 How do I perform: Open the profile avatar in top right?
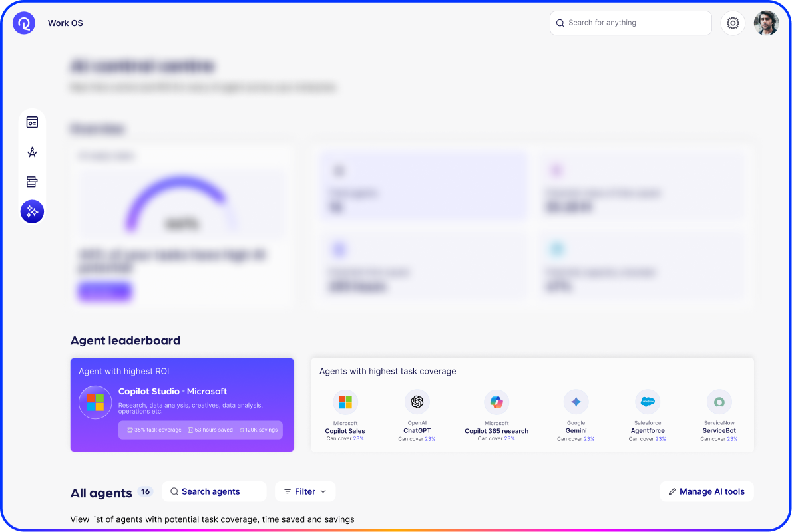click(766, 23)
